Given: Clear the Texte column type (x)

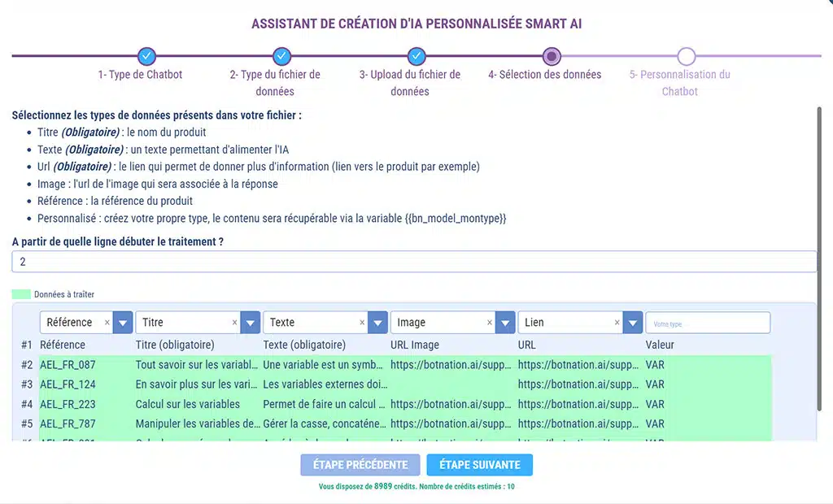Looking at the screenshot, I should [x=362, y=323].
